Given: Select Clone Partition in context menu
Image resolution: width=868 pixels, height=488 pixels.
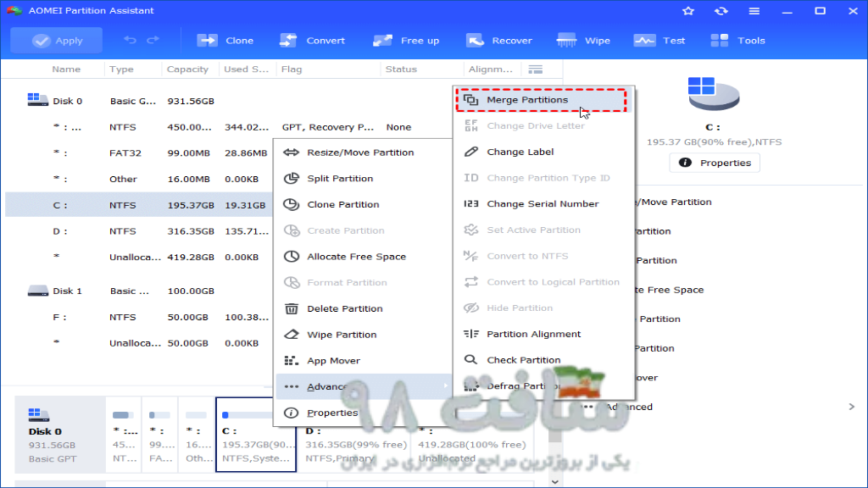Looking at the screenshot, I should pyautogui.click(x=364, y=204).
